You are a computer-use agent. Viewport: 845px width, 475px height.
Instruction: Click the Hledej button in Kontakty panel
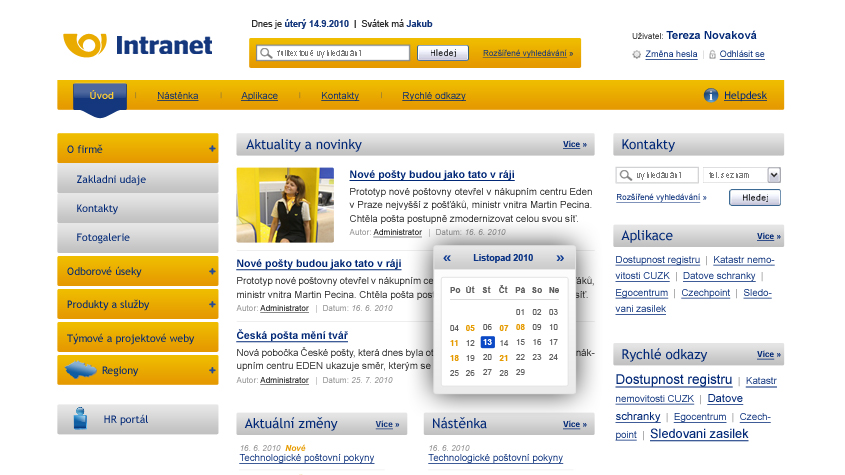754,198
